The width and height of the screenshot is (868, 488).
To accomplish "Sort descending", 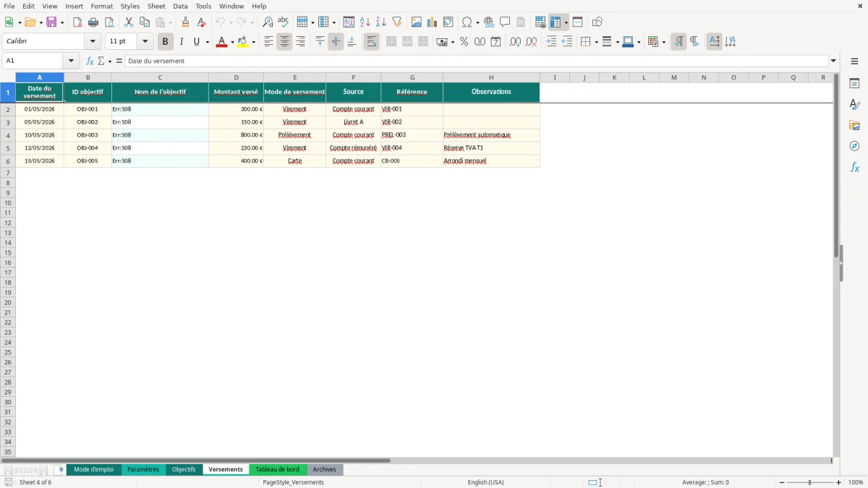I will [x=381, y=22].
